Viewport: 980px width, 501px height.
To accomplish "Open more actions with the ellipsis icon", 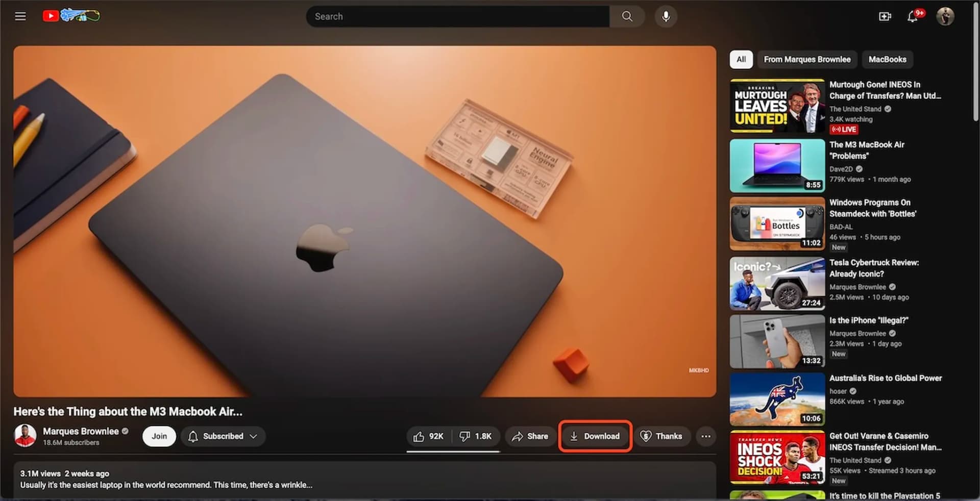I will click(x=706, y=436).
